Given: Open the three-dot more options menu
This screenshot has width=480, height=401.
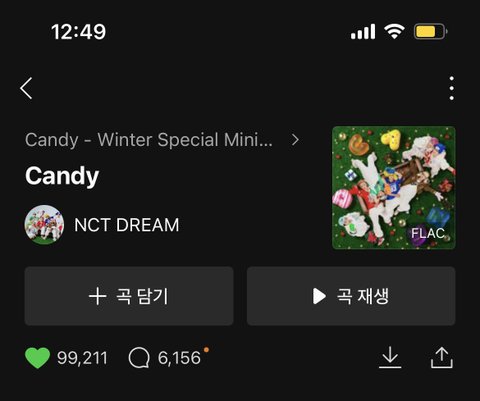Looking at the screenshot, I should (x=451, y=88).
